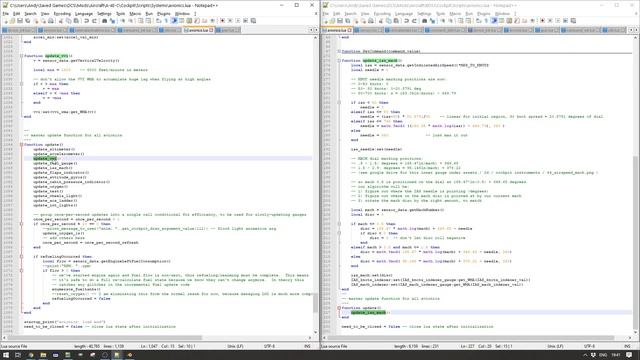
Task: Click Cut icon in left Notepad++ toolbar
Action: tap(60, 20)
